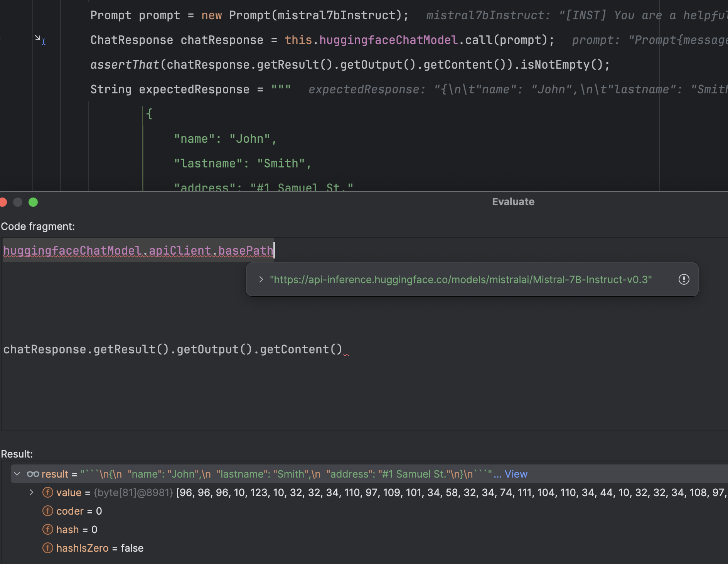Click the "name": "John" line in editor
728x564 pixels.
coord(225,138)
